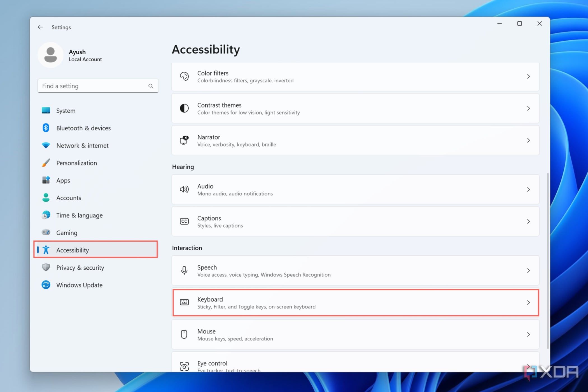
Task: Click the Bluetooth & devices sidebar icon
Action: (46, 128)
